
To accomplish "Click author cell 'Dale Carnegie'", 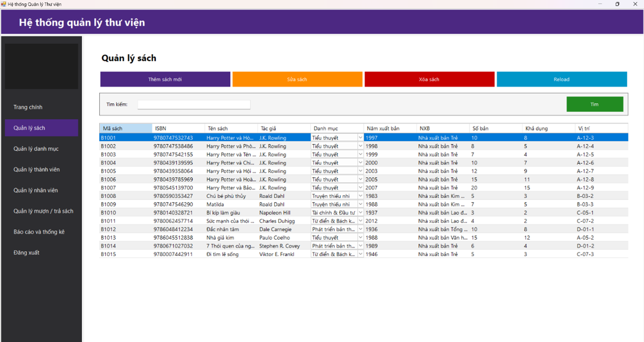I will (284, 229).
